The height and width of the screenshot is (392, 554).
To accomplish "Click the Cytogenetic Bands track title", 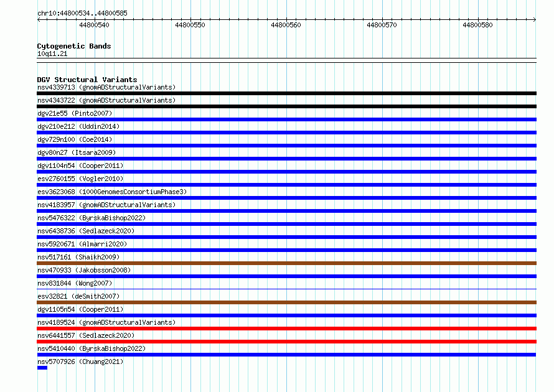I will pos(74,46).
